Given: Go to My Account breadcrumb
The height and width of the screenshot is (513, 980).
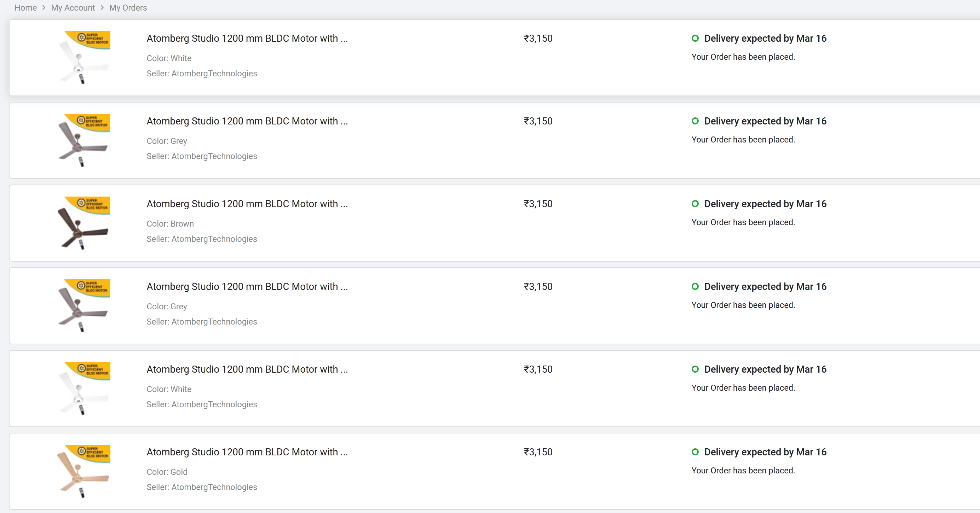Looking at the screenshot, I should 73,8.
